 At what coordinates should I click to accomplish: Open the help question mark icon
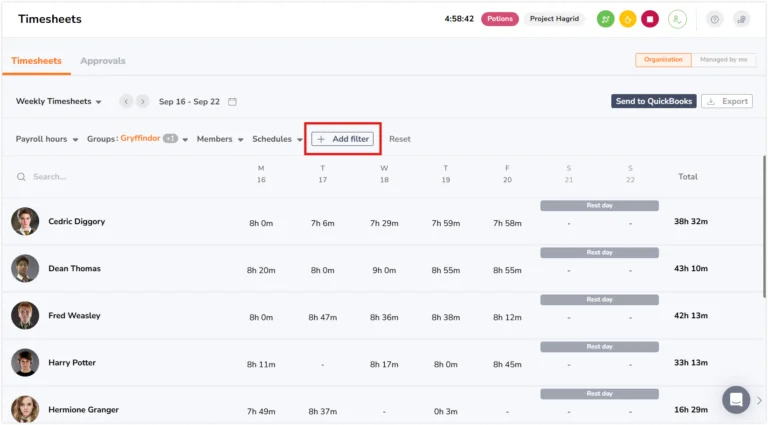pos(715,19)
